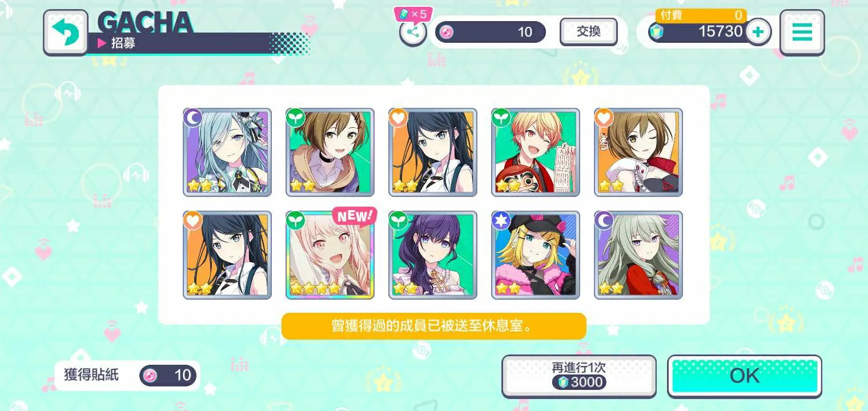Select the purple-haired girl card
Screen dimensions: 868x411
(433, 255)
